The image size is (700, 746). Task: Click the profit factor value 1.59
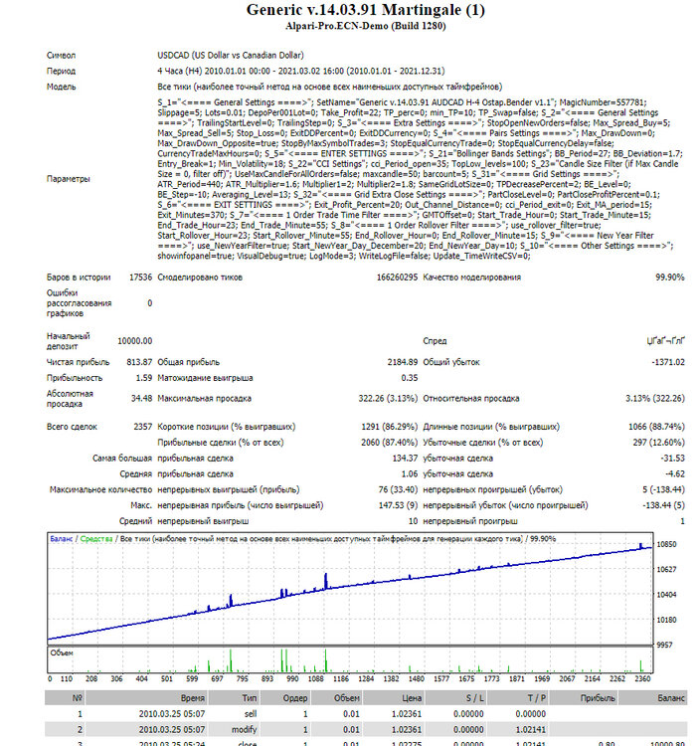pyautogui.click(x=143, y=378)
